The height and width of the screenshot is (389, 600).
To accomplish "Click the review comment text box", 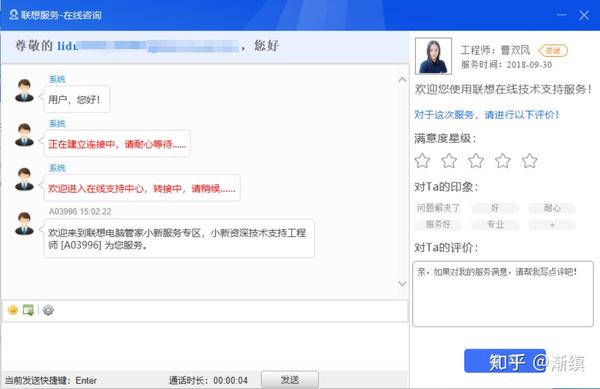I will pos(503,294).
